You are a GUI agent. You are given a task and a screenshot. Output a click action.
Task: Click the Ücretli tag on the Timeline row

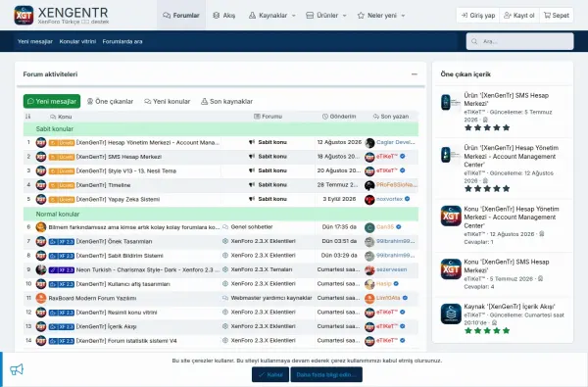(x=62, y=185)
